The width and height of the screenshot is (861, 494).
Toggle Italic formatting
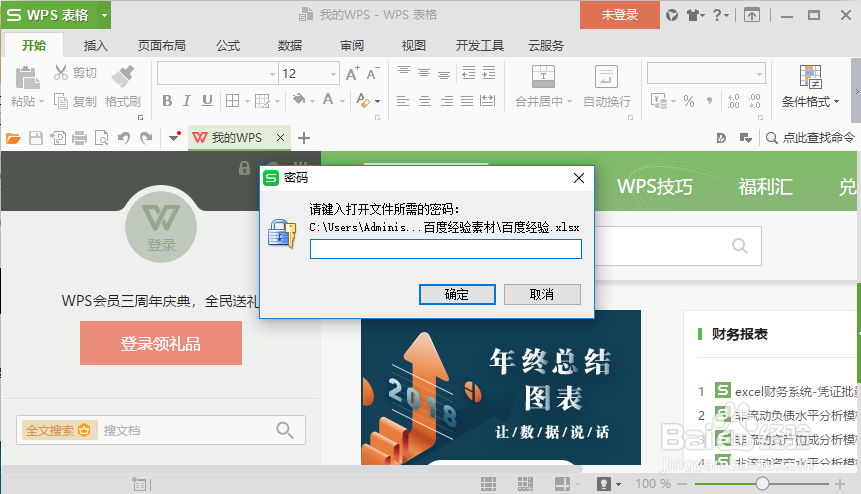pyautogui.click(x=187, y=101)
